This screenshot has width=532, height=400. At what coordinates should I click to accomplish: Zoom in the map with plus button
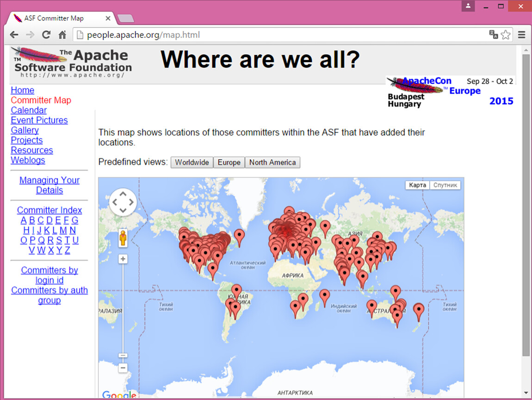coord(123,259)
